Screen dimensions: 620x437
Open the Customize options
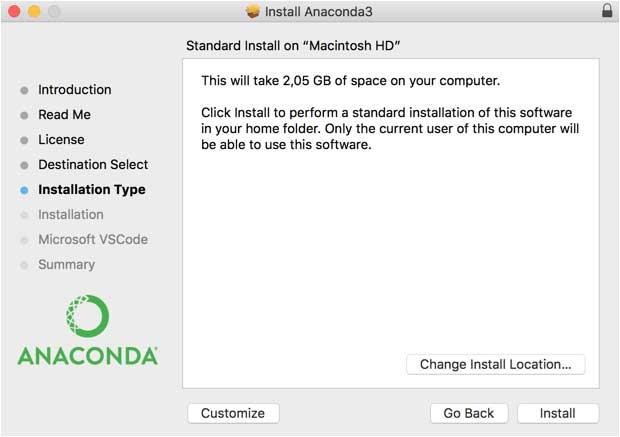tap(233, 413)
